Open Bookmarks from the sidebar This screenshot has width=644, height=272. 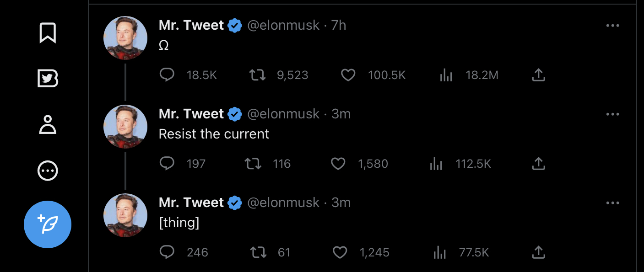pos(48,33)
